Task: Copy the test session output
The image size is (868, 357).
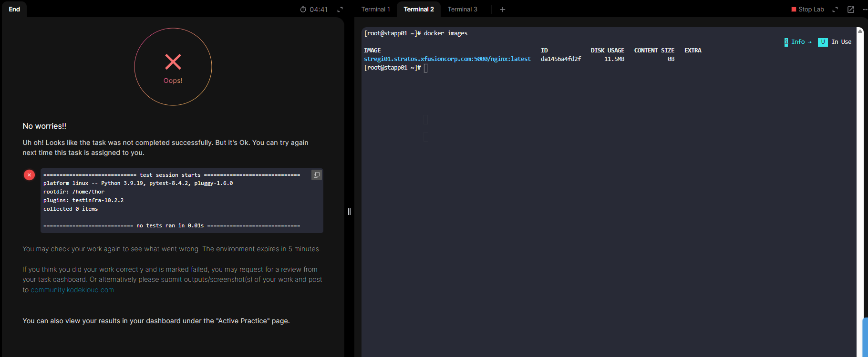Action: 316,175
